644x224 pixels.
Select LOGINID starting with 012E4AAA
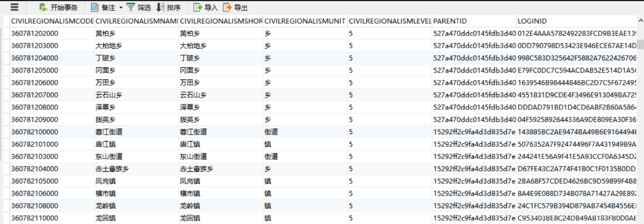pos(577,33)
